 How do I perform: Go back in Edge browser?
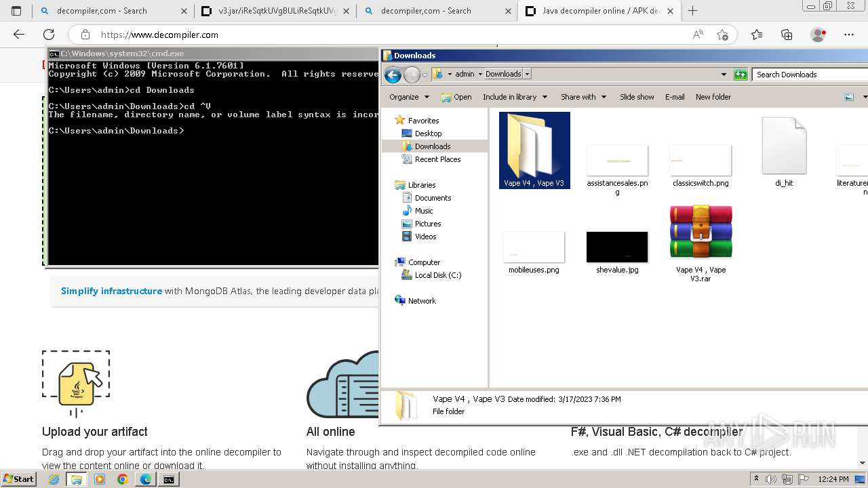click(x=19, y=35)
